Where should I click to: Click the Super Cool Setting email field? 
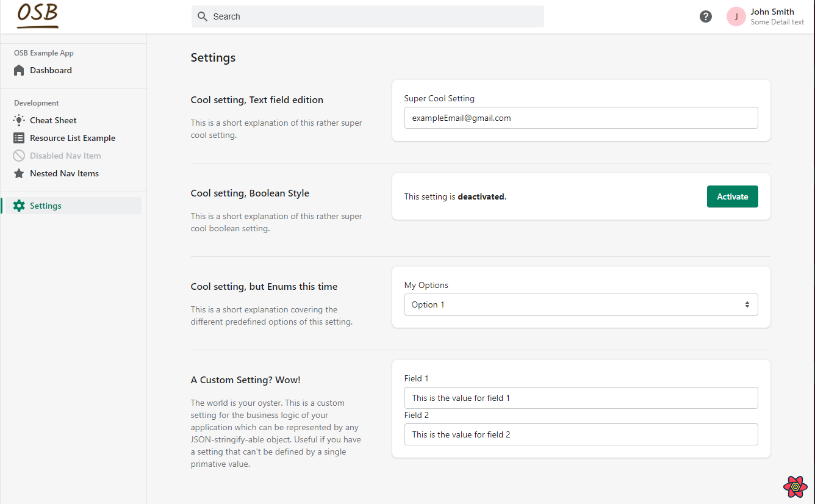click(581, 118)
